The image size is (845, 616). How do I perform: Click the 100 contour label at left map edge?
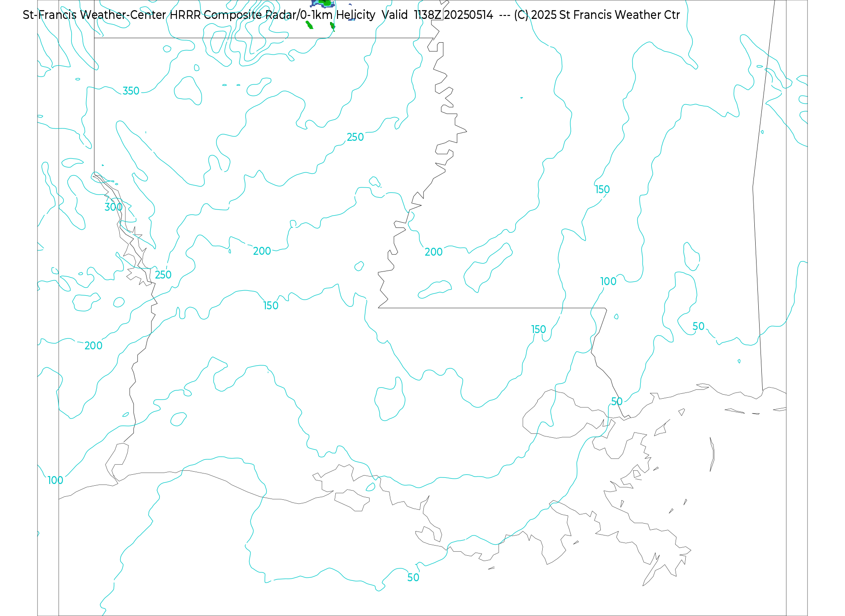(x=55, y=480)
